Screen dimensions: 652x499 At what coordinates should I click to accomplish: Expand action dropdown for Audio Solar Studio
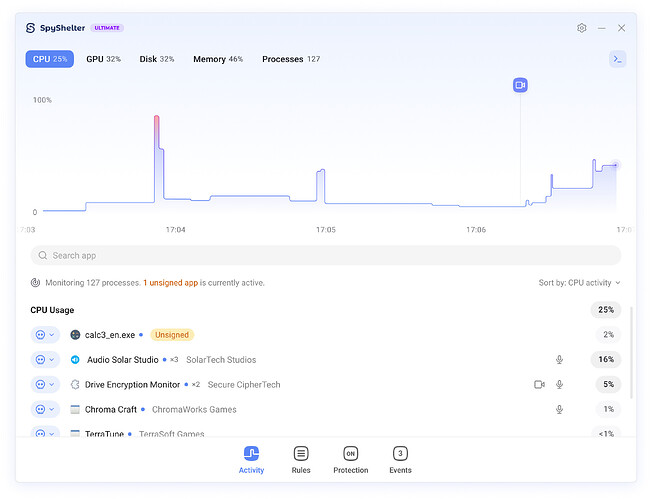(45, 360)
